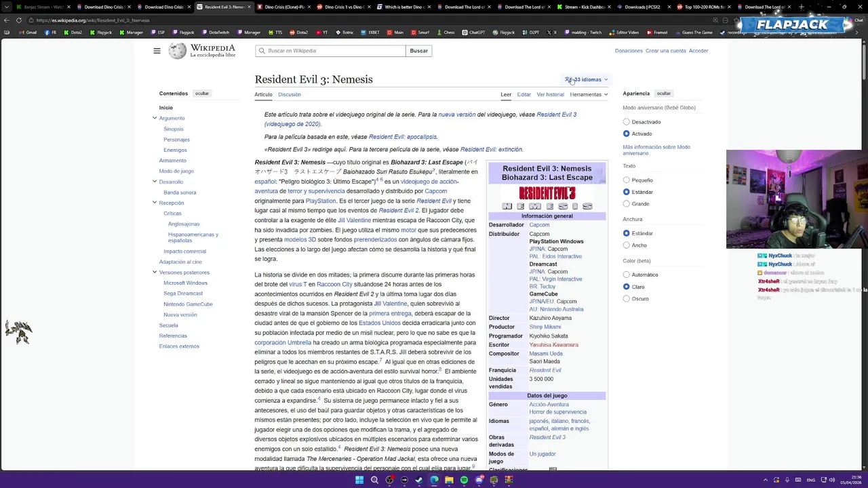The image size is (868, 488).
Task: Open the Chess bookmark
Action: tap(446, 33)
